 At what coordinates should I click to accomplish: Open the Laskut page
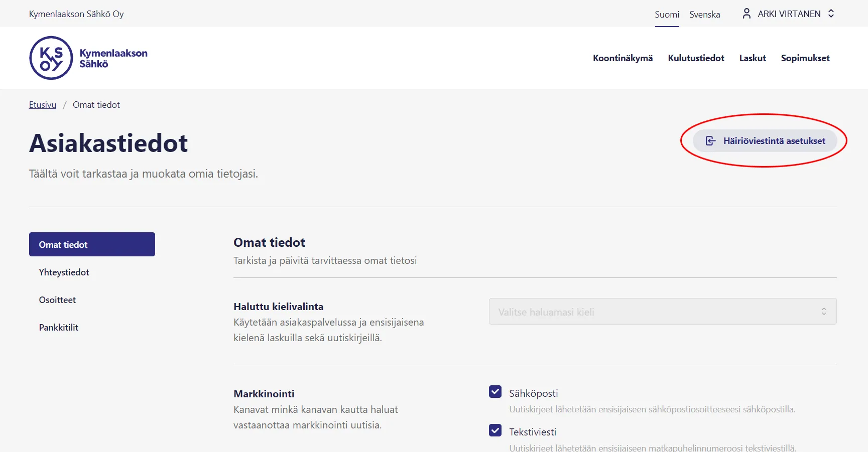752,58
